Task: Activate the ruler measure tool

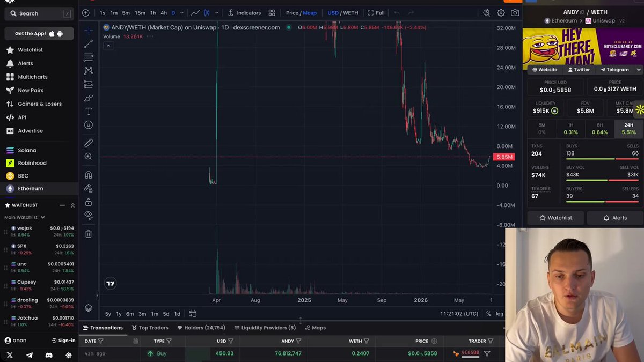Action: (89, 143)
